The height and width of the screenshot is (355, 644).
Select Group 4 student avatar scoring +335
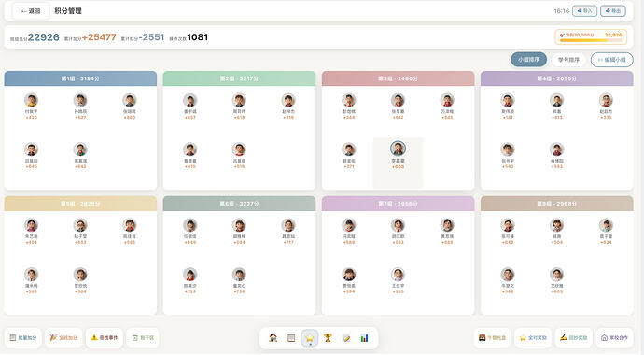(606, 100)
